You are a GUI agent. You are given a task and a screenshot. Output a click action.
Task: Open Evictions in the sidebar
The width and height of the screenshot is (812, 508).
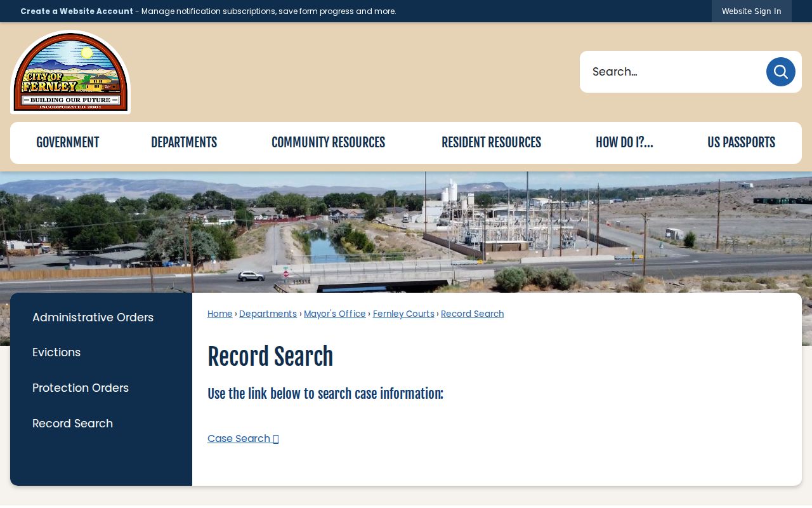(56, 352)
